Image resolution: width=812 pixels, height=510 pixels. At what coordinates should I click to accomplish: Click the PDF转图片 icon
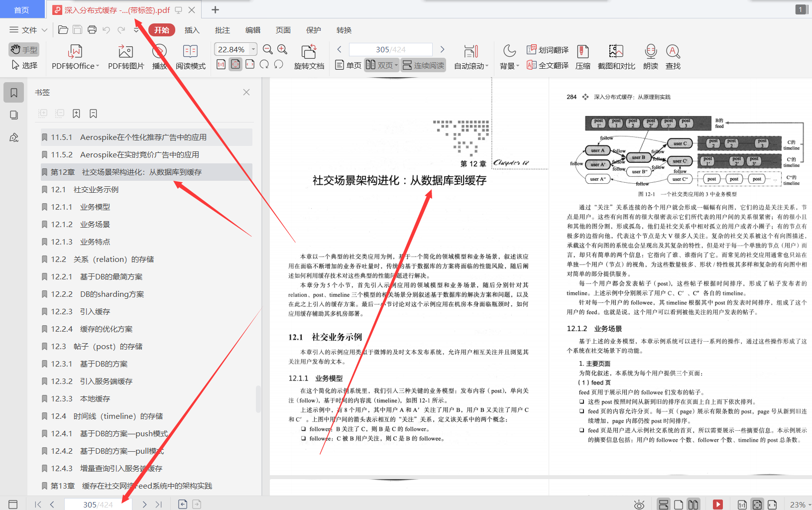(x=125, y=51)
